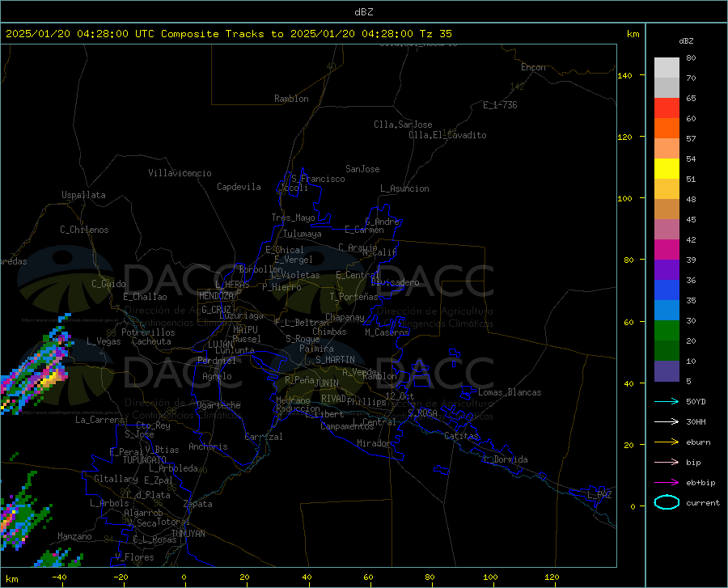
Task: Click the cyan 50YD arrow icon
Action: pos(667,401)
